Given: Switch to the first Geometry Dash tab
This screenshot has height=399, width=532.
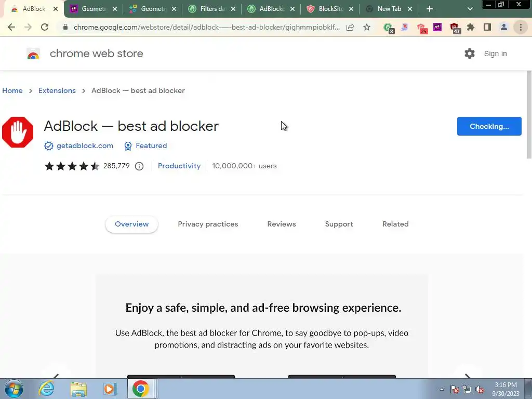Looking at the screenshot, I should 94,9.
